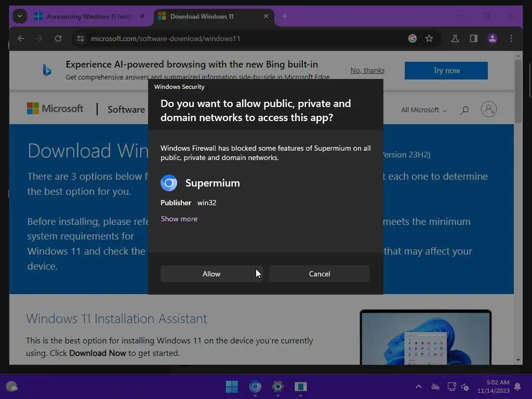Click No, thanks on Bing banner
Image resolution: width=532 pixels, height=399 pixels.
(x=367, y=70)
